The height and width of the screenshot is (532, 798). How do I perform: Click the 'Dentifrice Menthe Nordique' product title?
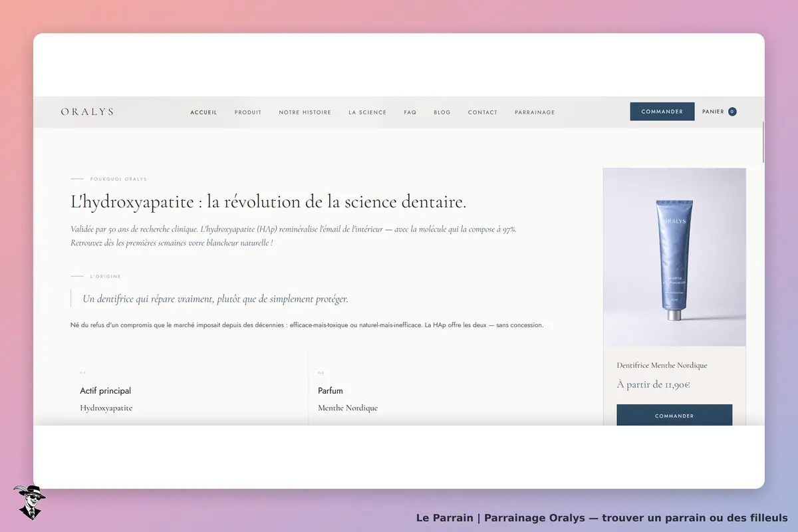click(662, 365)
